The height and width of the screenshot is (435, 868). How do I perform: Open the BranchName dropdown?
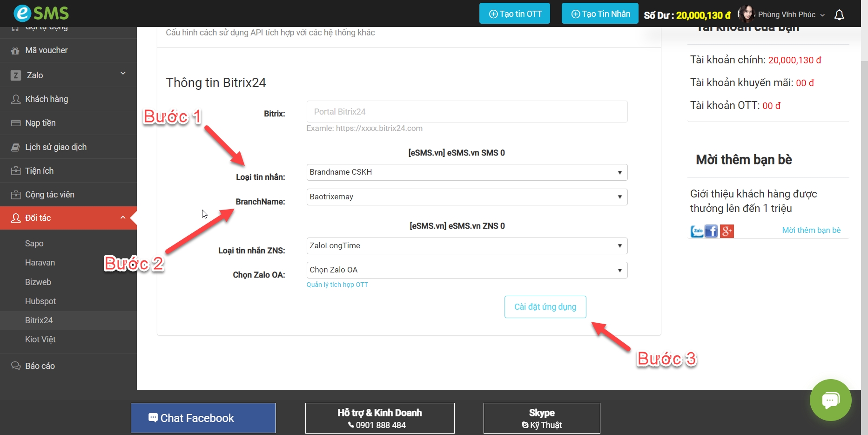point(466,197)
